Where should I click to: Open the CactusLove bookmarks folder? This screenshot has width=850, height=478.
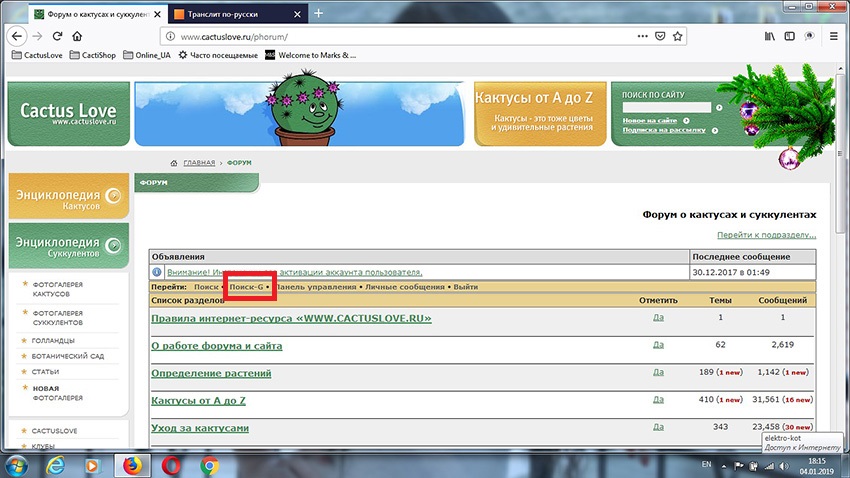click(40, 55)
